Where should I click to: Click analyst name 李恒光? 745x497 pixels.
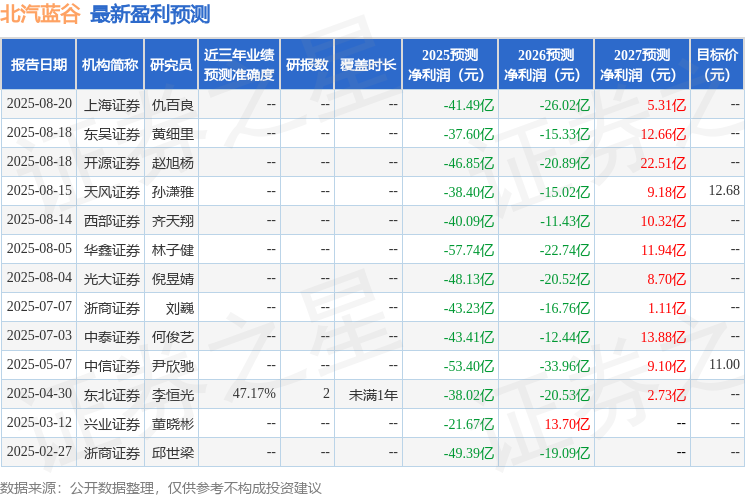173,395
